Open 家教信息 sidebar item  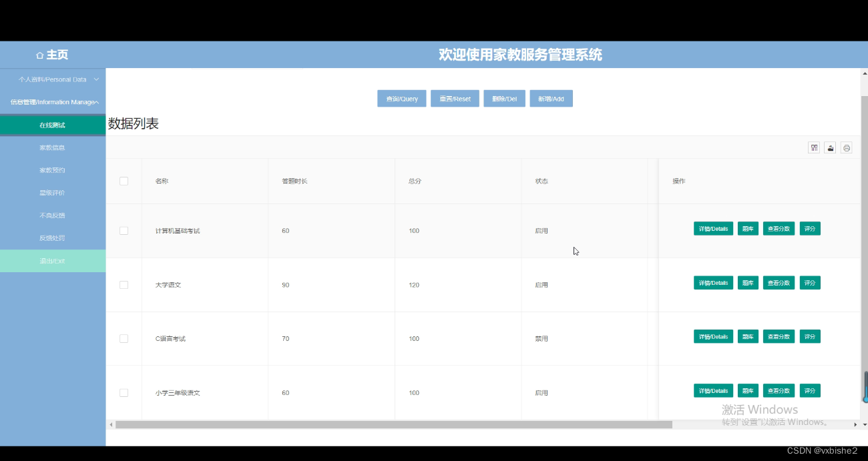(x=53, y=147)
